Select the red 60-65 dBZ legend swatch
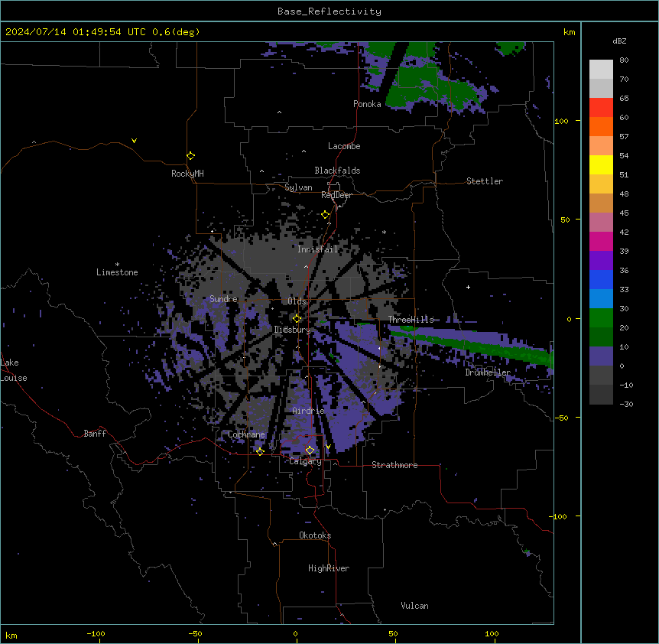Image resolution: width=659 pixels, height=644 pixels. pyautogui.click(x=601, y=107)
